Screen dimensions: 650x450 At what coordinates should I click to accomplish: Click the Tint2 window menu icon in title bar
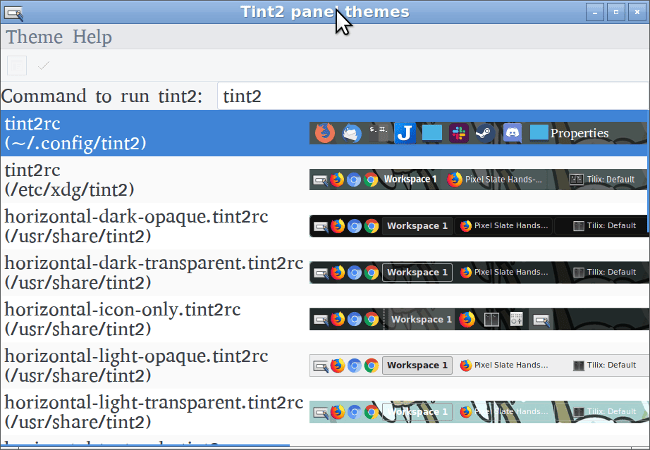coord(13,13)
